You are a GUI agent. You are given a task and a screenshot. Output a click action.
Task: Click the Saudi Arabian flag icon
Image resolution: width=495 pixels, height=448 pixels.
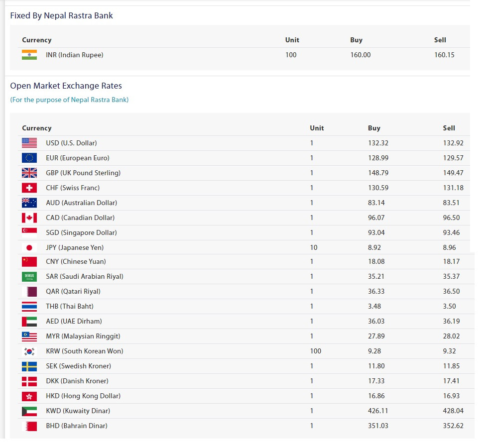pos(29,277)
